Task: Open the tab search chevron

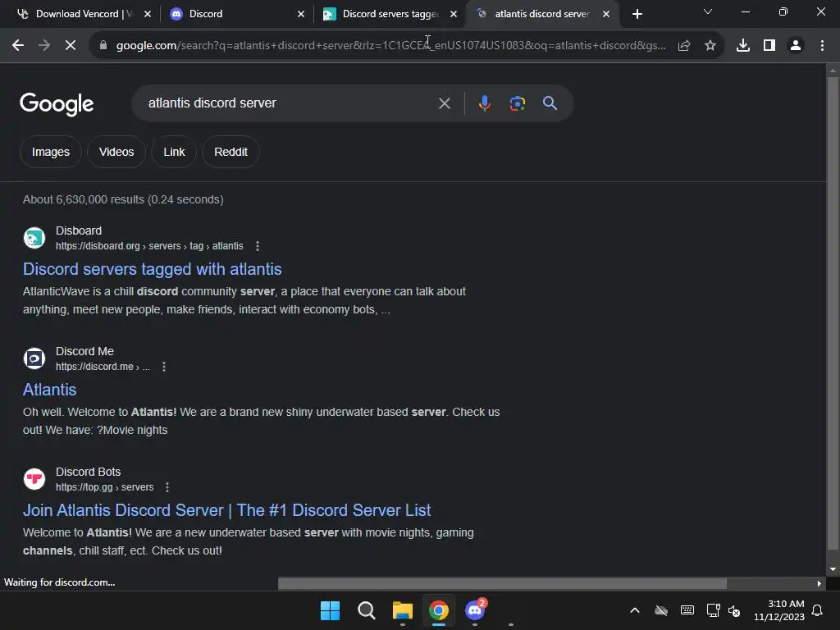Action: (x=708, y=11)
